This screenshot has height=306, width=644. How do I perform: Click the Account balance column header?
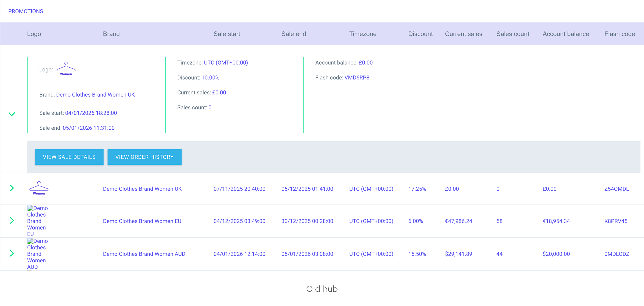click(565, 34)
